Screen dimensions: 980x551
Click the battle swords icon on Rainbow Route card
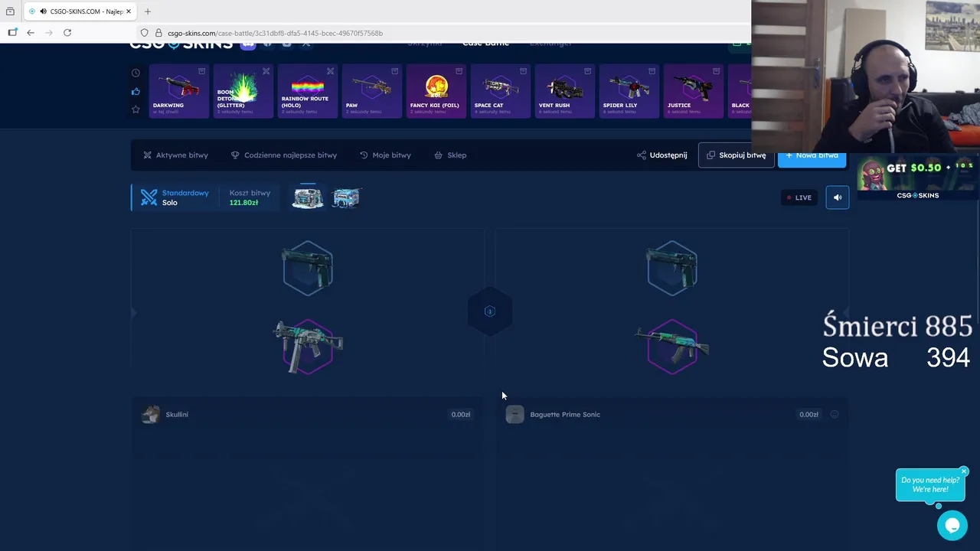[x=330, y=71]
